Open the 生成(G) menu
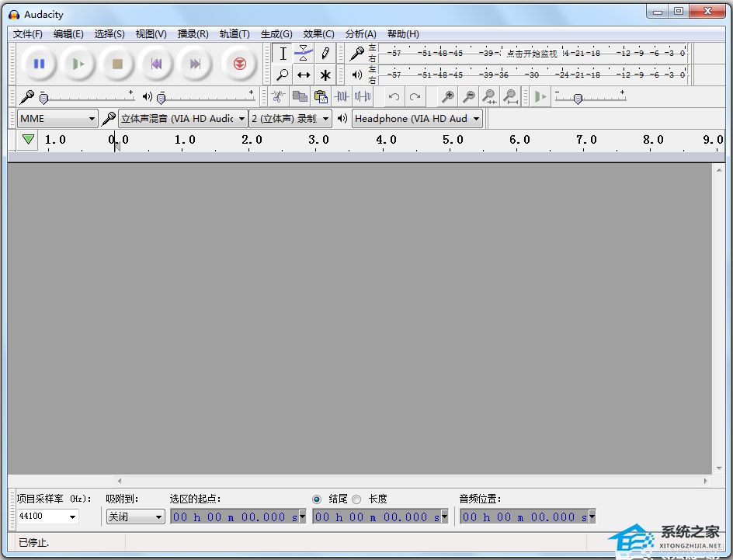Viewport: 733px width, 560px height. click(276, 34)
